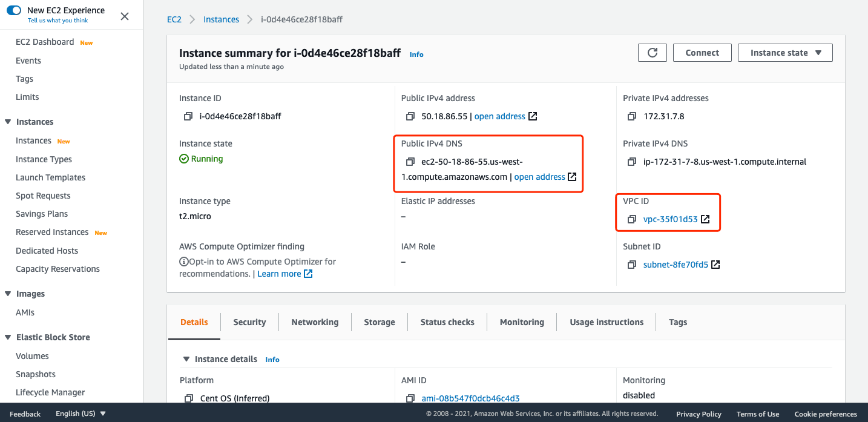Click the Instances breadcrumb link
868x422 pixels.
click(221, 19)
